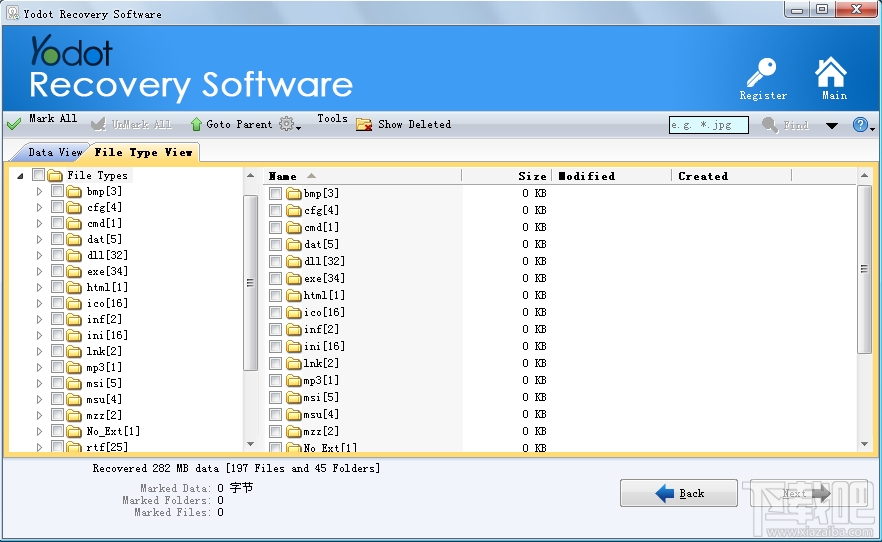Sort by Modified column header

pos(611,176)
